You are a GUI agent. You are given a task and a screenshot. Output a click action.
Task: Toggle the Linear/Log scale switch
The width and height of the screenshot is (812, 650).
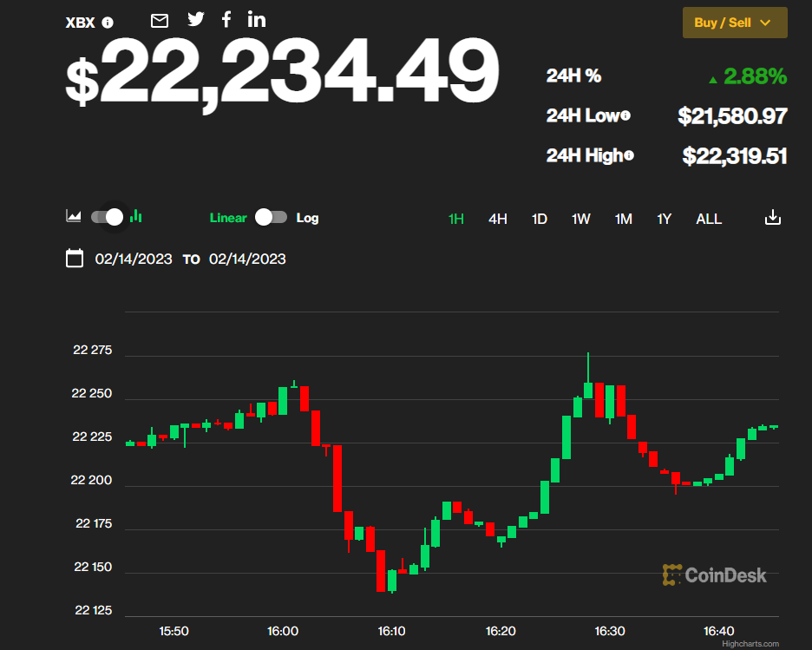tap(271, 218)
